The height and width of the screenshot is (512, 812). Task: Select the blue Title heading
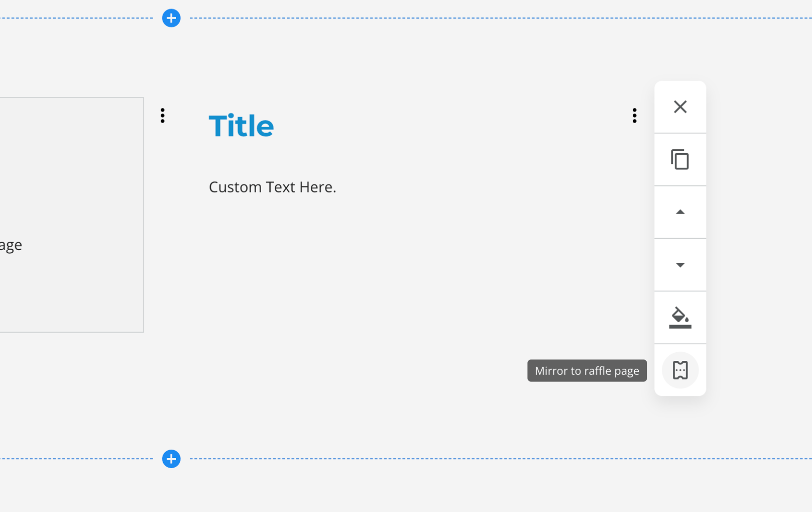[x=241, y=126]
